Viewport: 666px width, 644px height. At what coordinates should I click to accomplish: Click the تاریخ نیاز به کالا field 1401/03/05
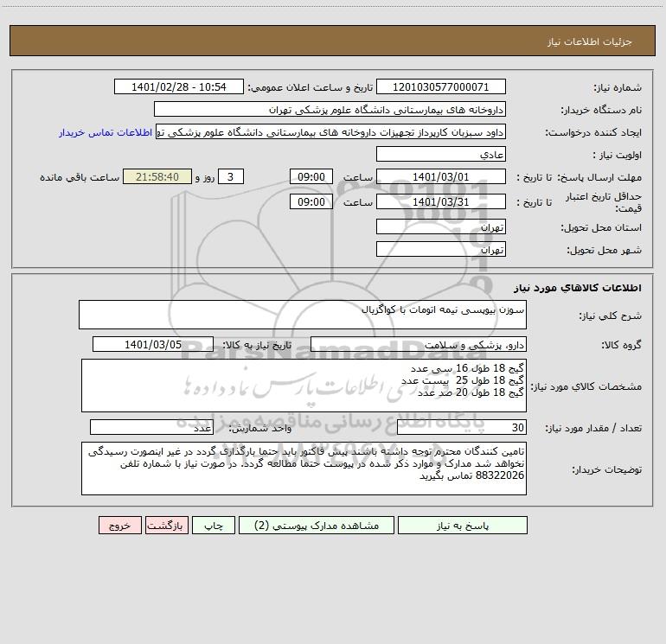(x=153, y=344)
